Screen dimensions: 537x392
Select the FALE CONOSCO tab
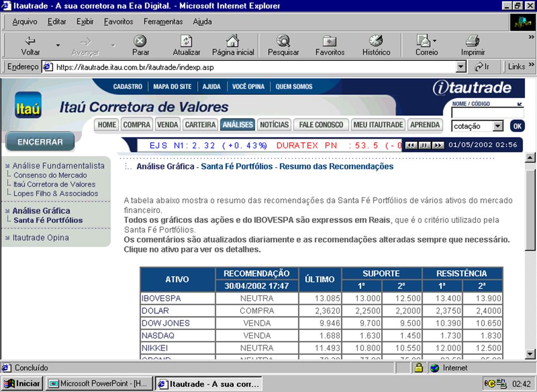(321, 125)
